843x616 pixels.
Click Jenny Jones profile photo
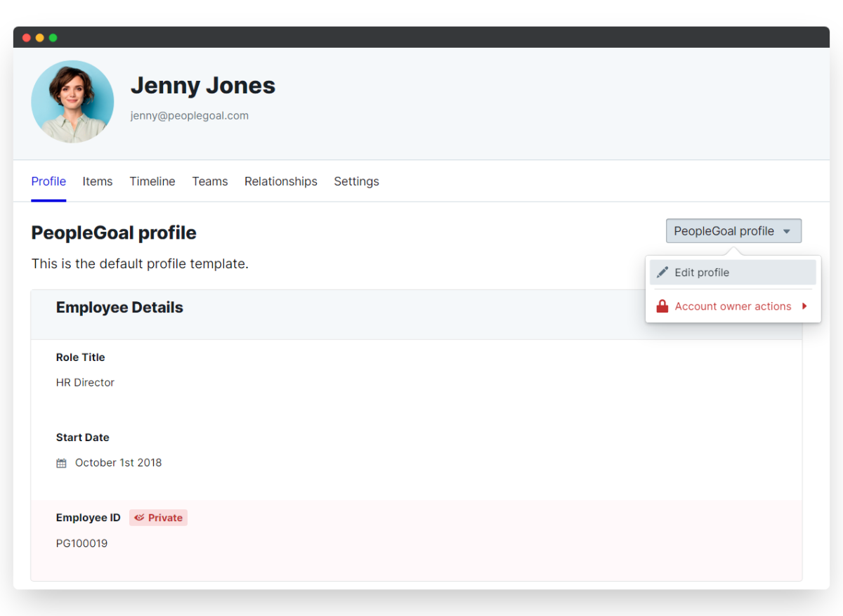[x=72, y=102]
